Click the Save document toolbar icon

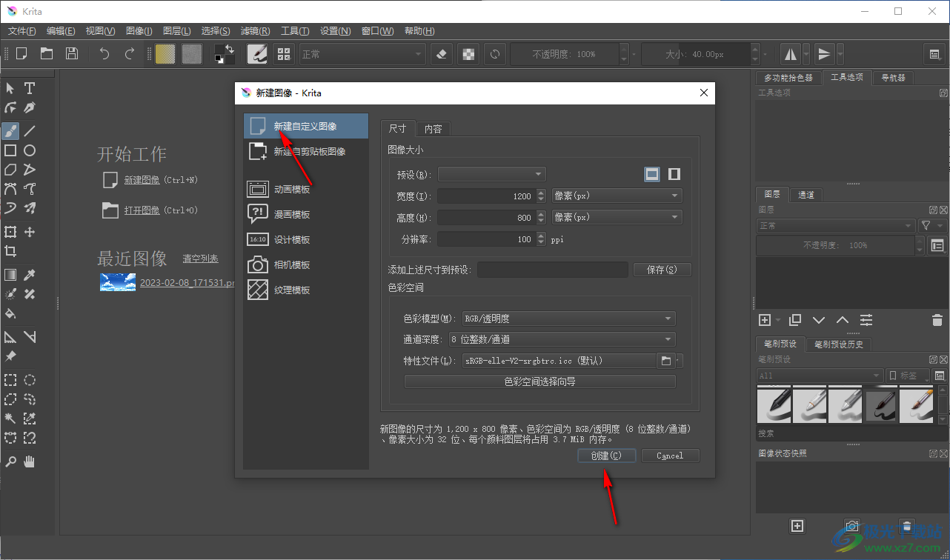72,53
